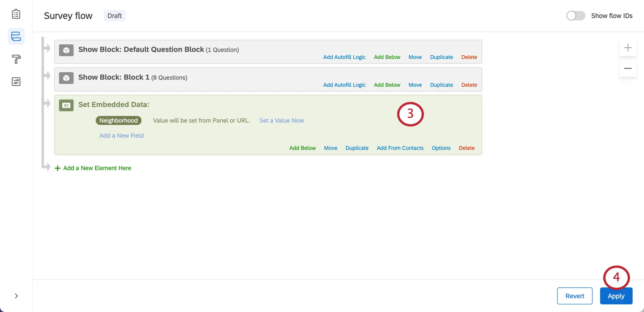644x312 pixels.
Task: Click the Revert button
Action: click(x=575, y=296)
